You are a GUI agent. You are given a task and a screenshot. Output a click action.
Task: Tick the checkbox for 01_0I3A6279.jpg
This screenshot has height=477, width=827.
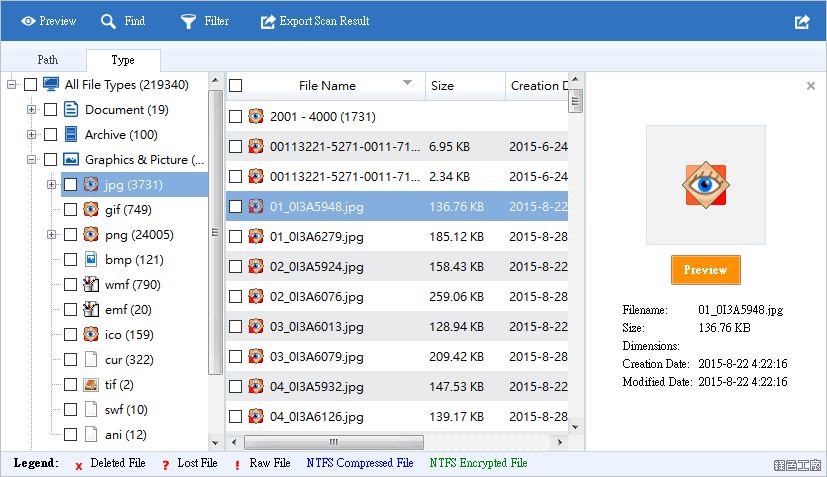(236, 236)
